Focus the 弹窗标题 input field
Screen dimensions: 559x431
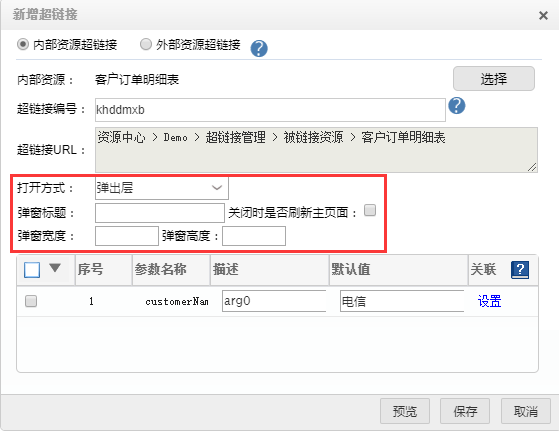[x=160, y=213]
